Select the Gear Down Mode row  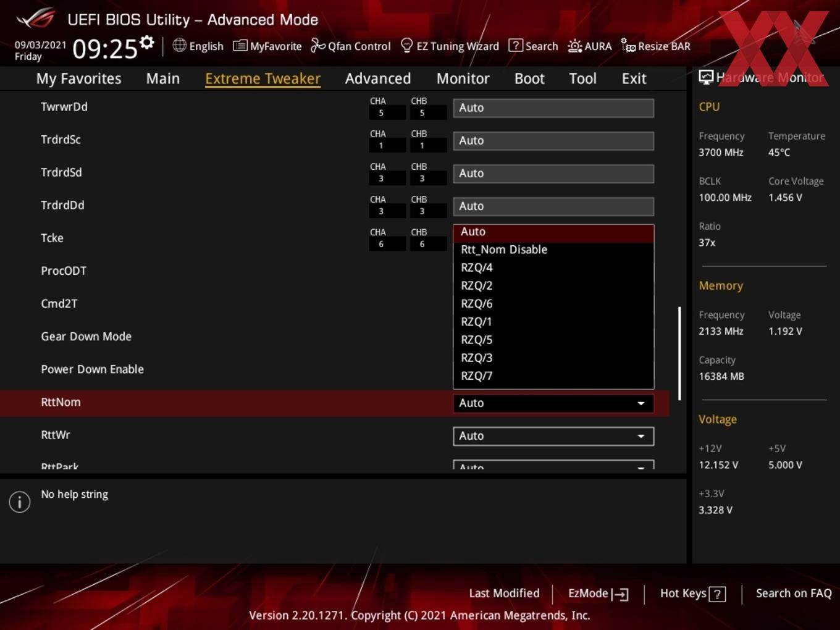(x=335, y=337)
